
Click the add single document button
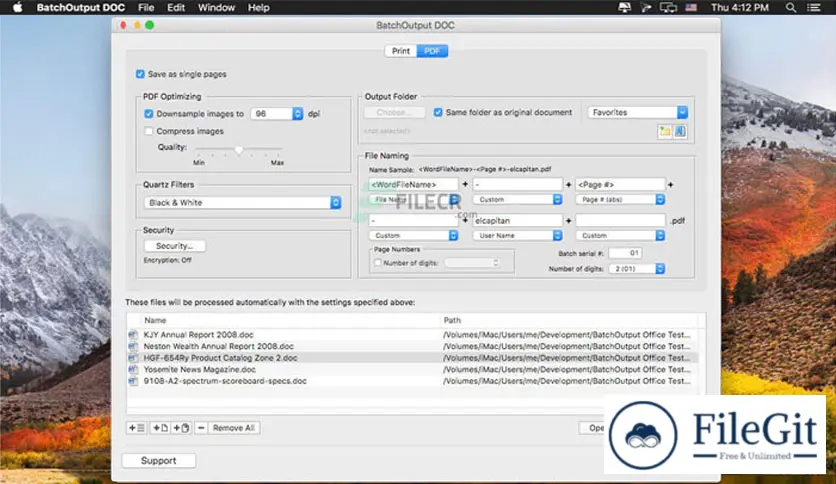coord(160,428)
